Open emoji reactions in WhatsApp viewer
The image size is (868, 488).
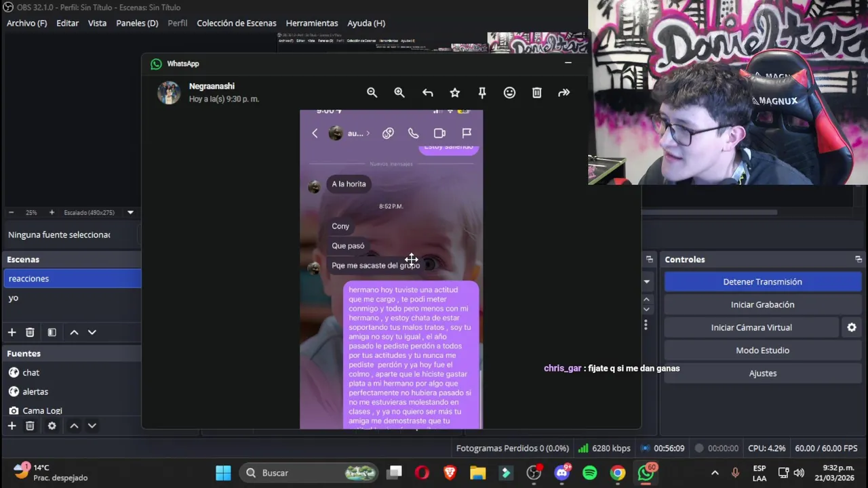(509, 93)
